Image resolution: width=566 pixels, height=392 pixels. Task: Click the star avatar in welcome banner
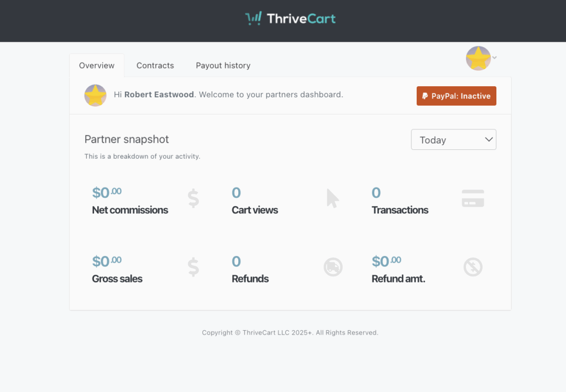[95, 95]
